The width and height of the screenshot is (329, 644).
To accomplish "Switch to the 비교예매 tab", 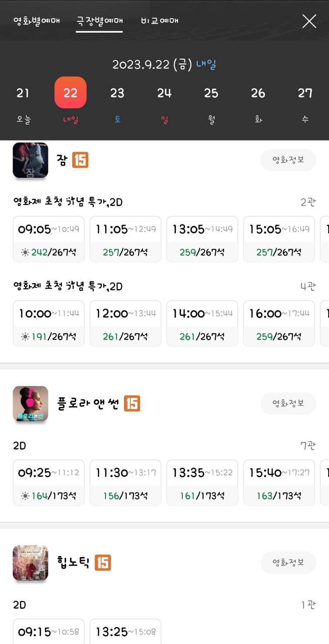I will [x=160, y=20].
